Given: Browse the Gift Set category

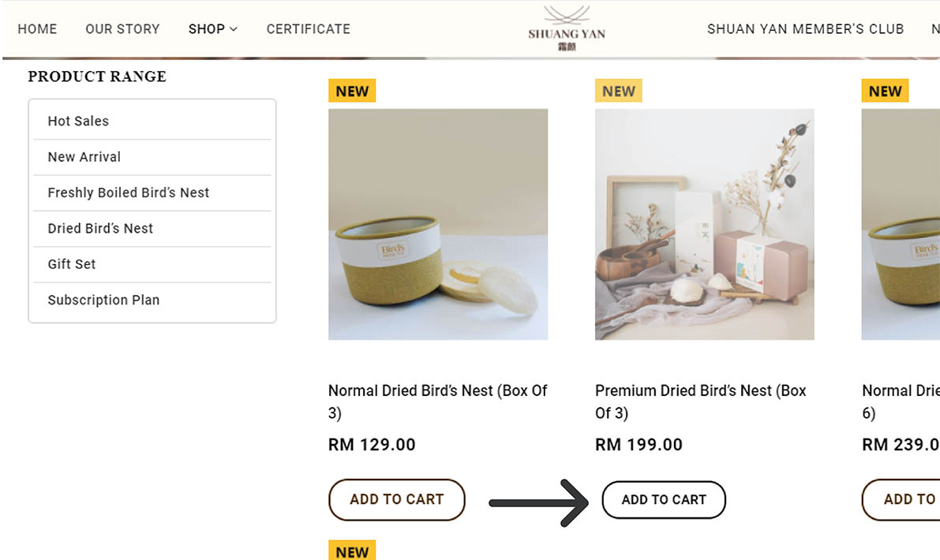Looking at the screenshot, I should pyautogui.click(x=72, y=264).
